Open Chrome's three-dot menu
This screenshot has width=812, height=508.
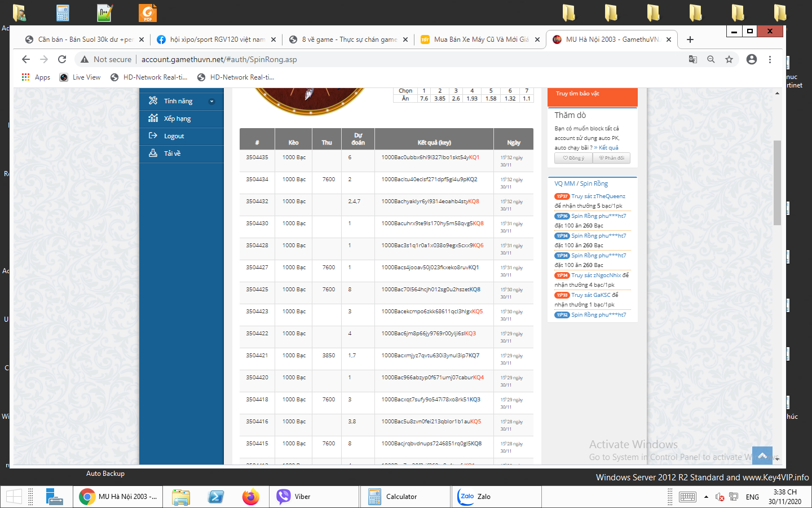click(x=770, y=59)
